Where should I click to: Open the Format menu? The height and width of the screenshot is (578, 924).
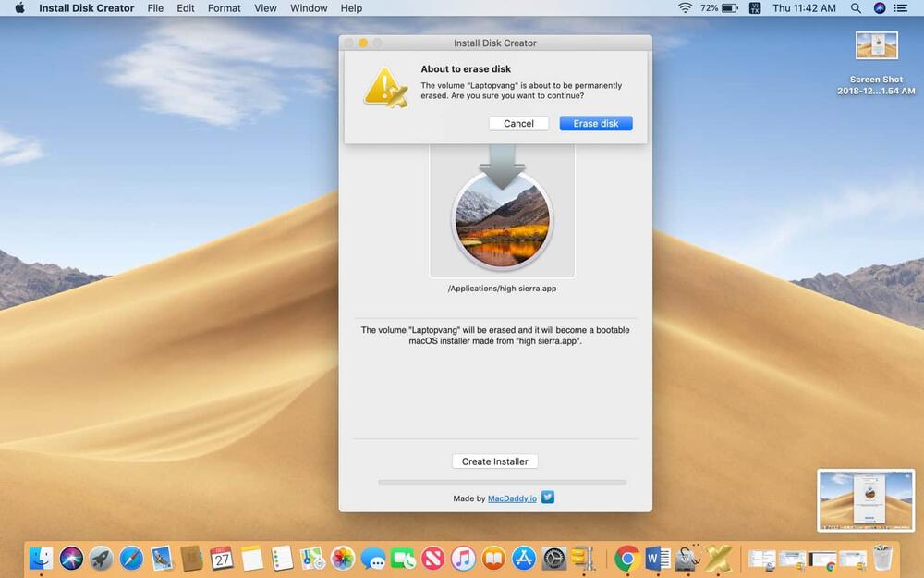click(x=225, y=8)
